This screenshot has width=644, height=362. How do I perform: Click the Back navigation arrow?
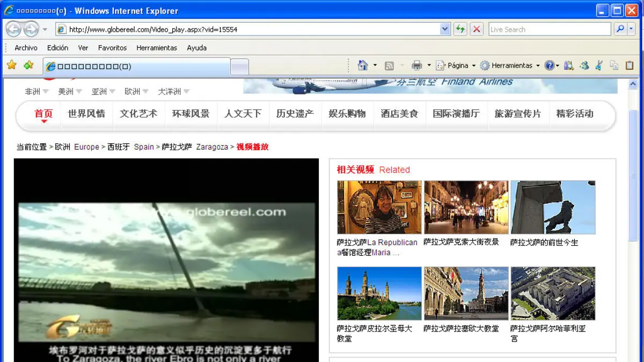[13, 29]
